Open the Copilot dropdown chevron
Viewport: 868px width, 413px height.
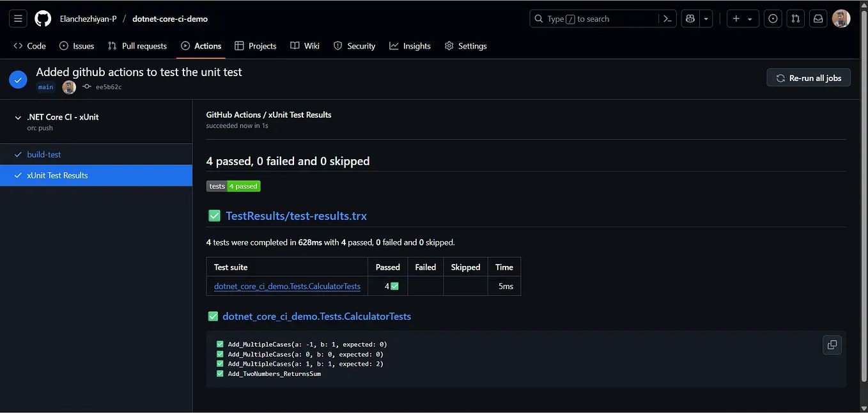[706, 19]
